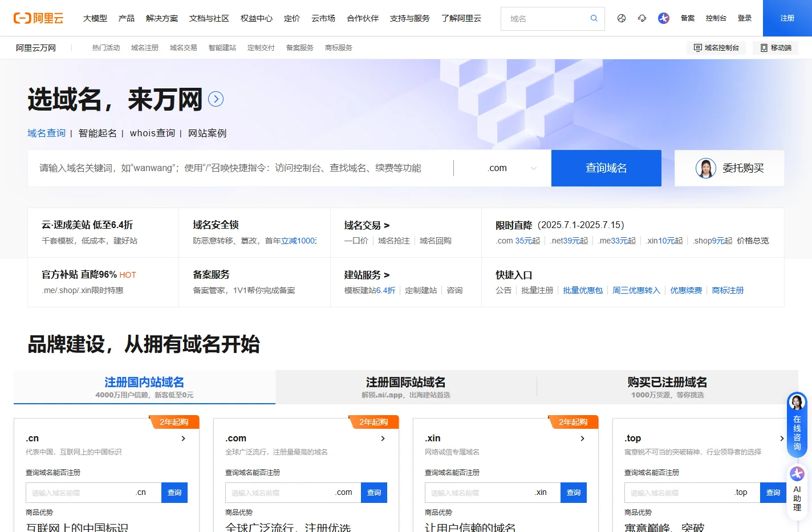Click the 域名控制台 console icon button

[716, 48]
